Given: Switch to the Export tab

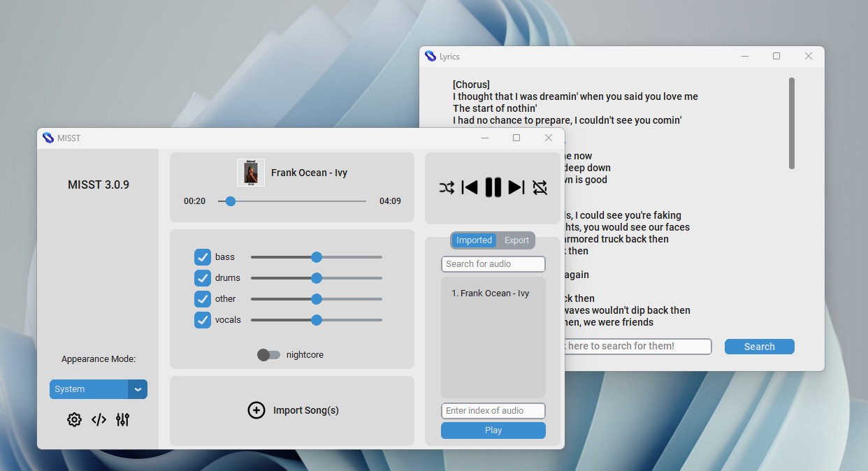Looking at the screenshot, I should [517, 240].
